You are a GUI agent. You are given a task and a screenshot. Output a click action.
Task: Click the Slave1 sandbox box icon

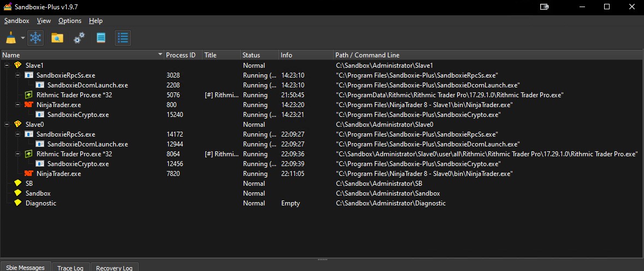17,65
